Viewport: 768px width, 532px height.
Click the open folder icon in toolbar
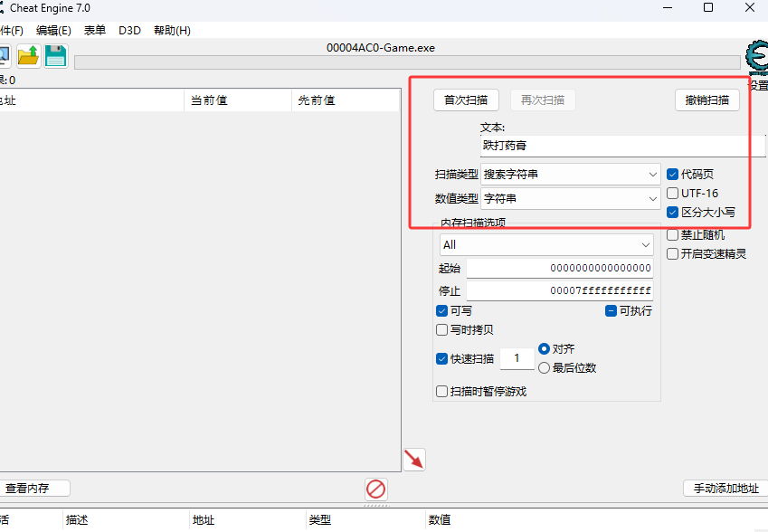[28, 56]
